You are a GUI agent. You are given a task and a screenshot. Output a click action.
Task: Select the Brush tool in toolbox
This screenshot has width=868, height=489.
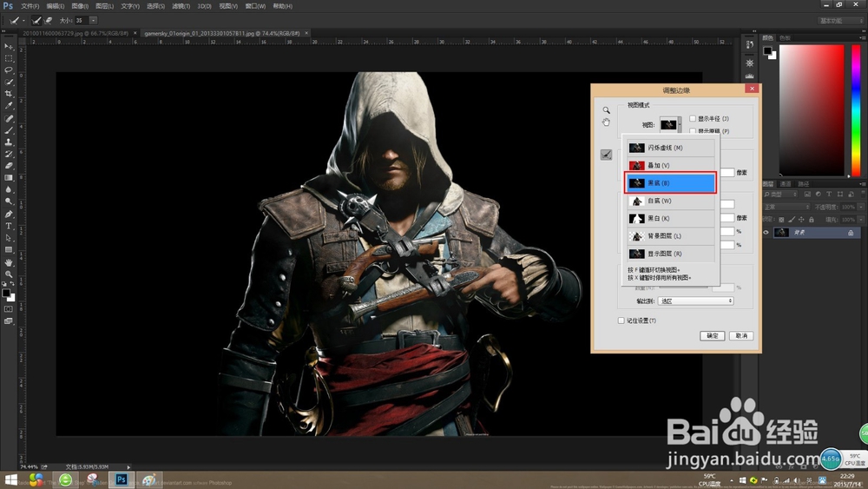click(x=9, y=130)
